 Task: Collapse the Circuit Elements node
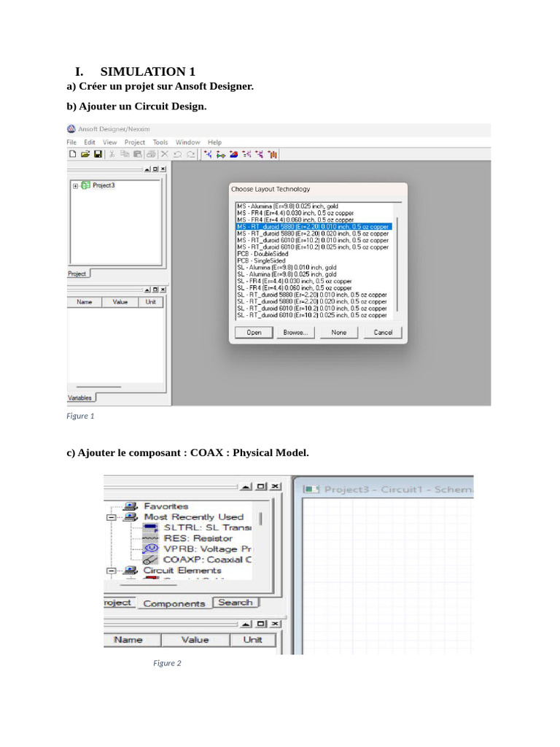112,570
